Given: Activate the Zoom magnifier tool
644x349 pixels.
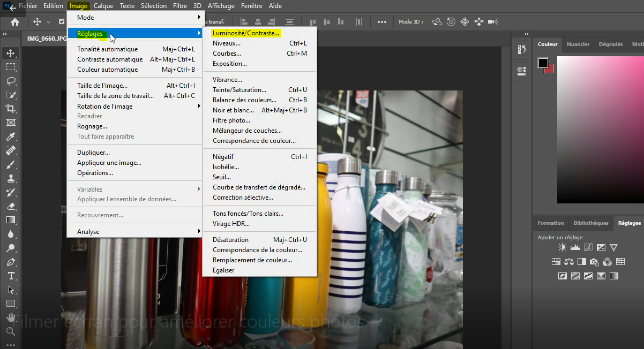Looking at the screenshot, I should (x=11, y=331).
